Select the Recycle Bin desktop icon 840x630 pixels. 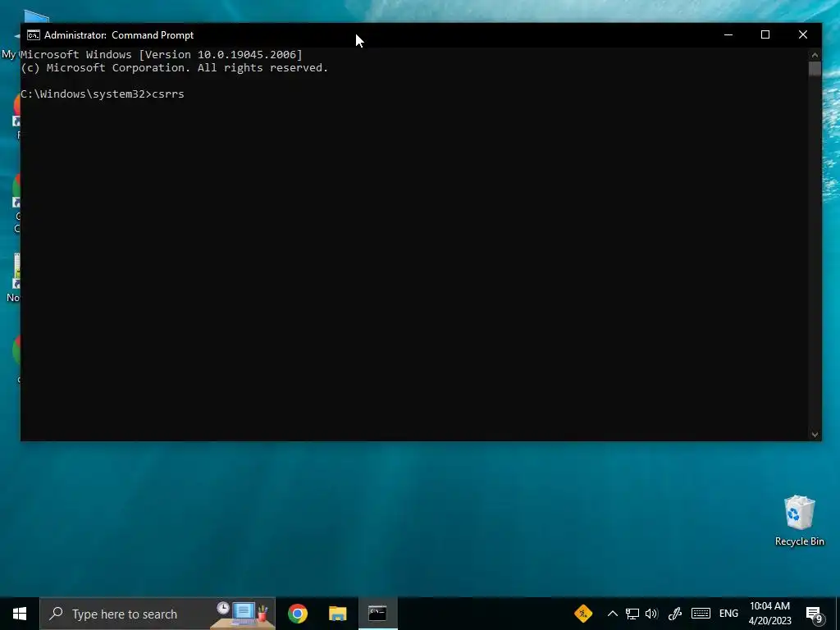click(799, 521)
